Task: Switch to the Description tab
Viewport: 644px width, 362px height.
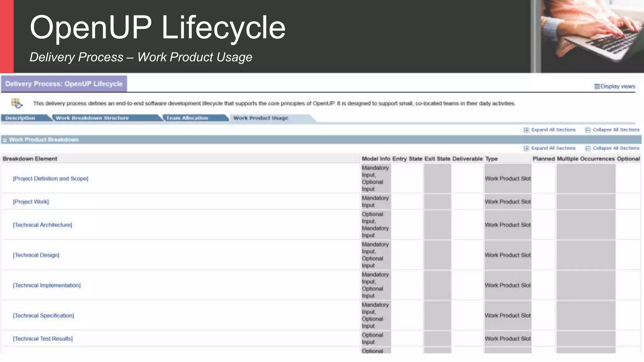Action: point(20,118)
